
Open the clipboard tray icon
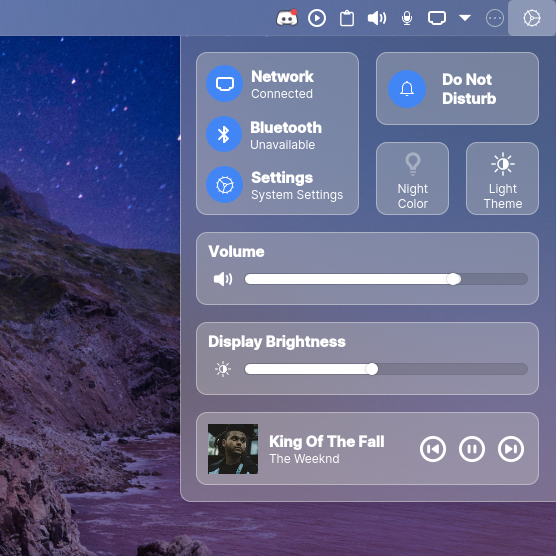pyautogui.click(x=347, y=18)
